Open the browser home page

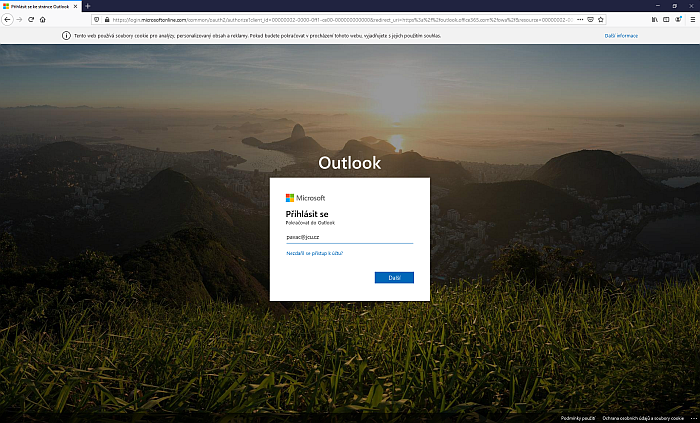pos(43,20)
